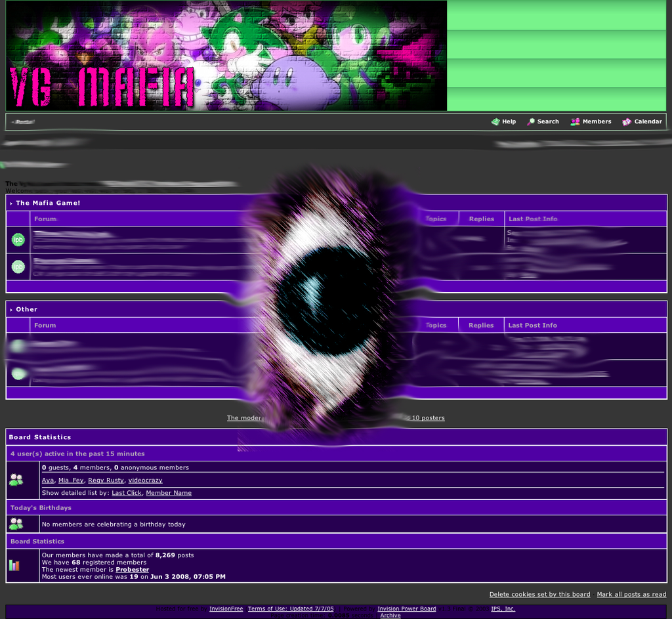Open the InvisionFree footer link
672x619 pixels.
pyautogui.click(x=226, y=608)
